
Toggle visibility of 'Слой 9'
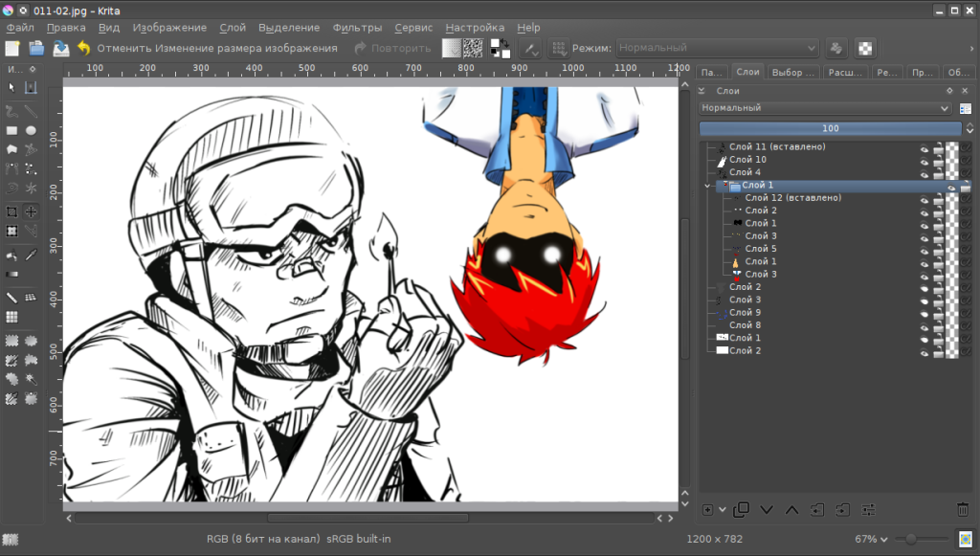pos(924,313)
